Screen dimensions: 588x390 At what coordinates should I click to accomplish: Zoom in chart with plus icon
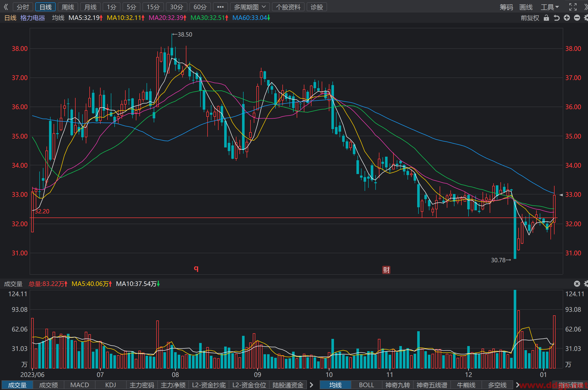(567, 18)
